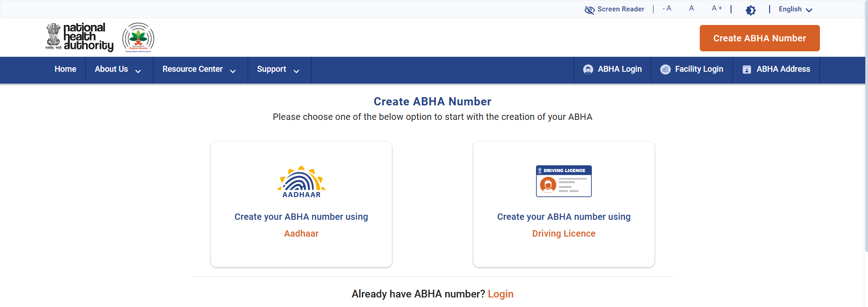
Task: Click the Facility Login building icon
Action: [665, 69]
